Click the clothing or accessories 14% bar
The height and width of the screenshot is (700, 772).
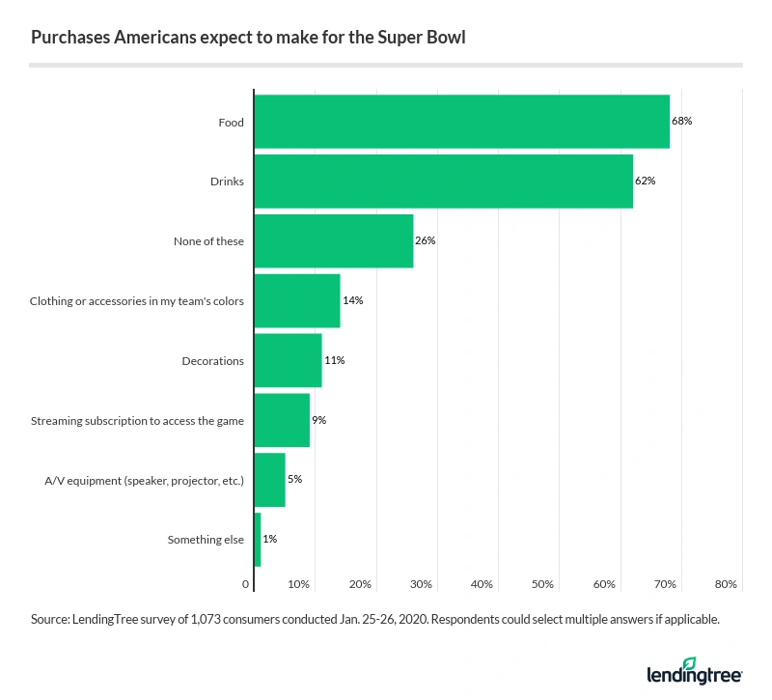click(x=297, y=301)
